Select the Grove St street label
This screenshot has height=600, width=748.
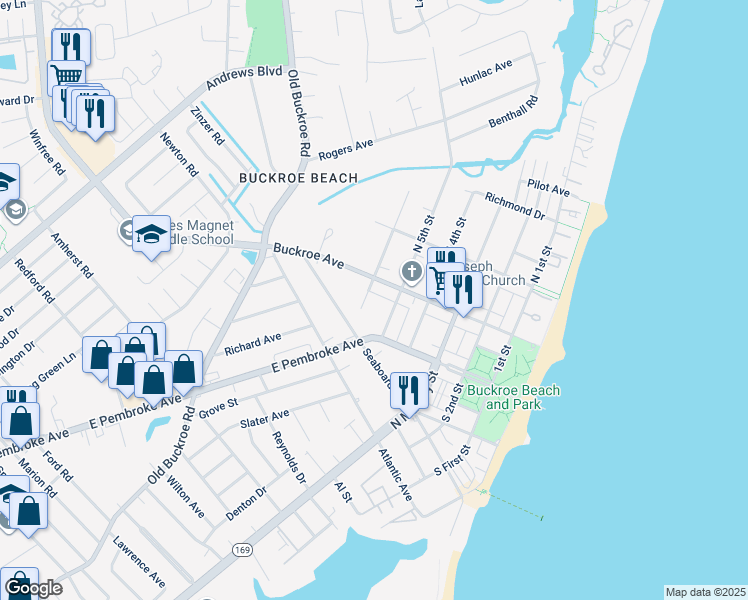tap(218, 408)
